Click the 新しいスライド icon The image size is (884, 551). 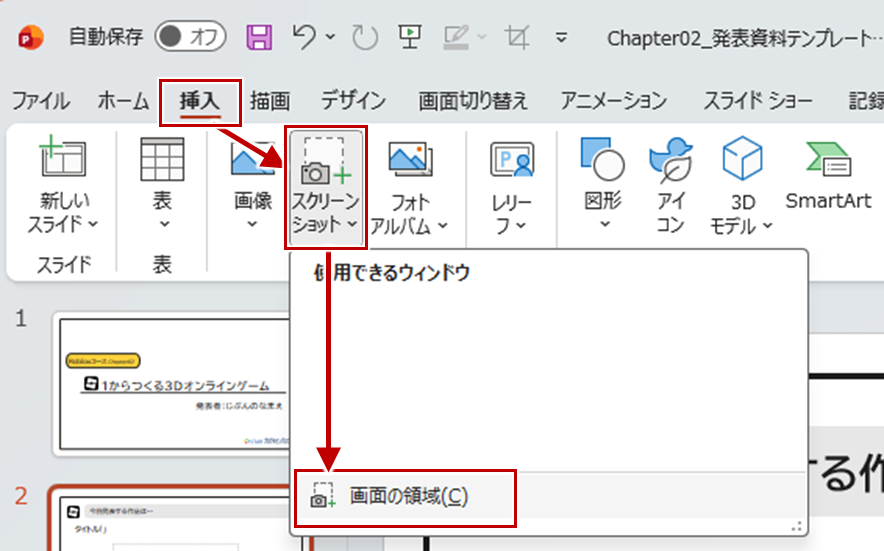[62, 158]
